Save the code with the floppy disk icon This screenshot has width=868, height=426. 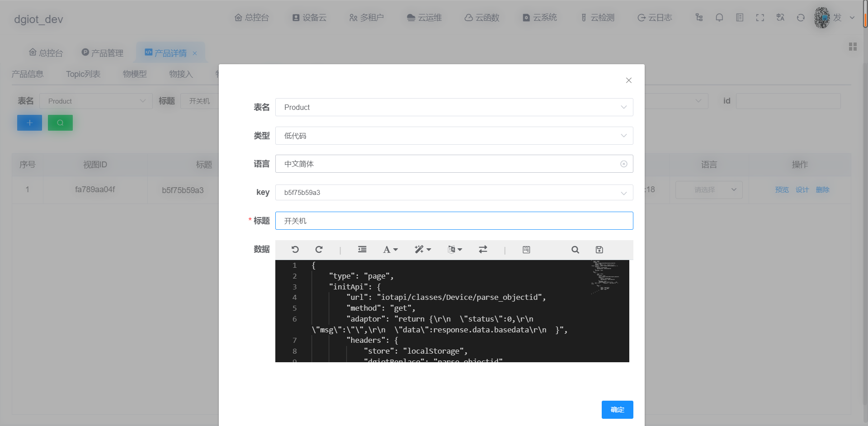[599, 250]
